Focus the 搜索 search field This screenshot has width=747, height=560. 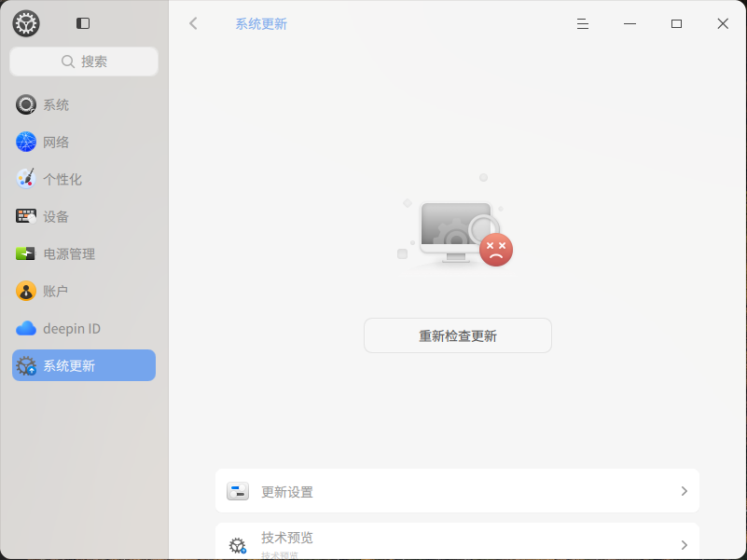tap(84, 61)
